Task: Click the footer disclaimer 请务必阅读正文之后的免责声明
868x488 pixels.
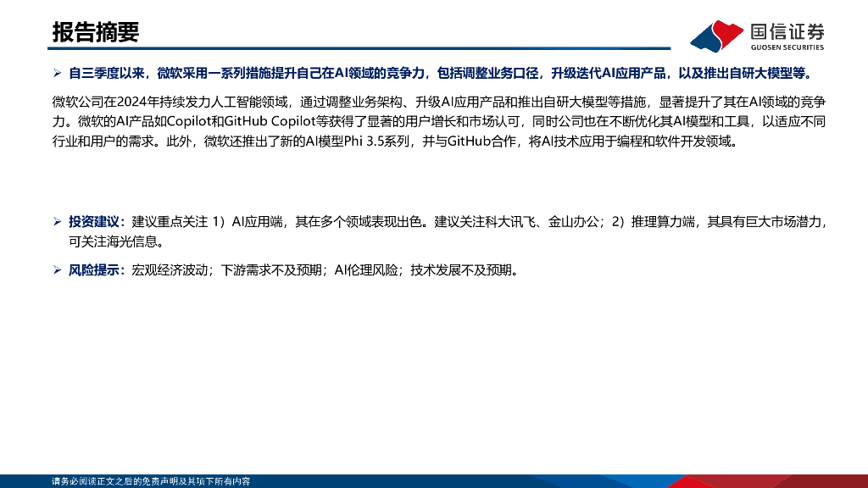Action: pyautogui.click(x=151, y=481)
